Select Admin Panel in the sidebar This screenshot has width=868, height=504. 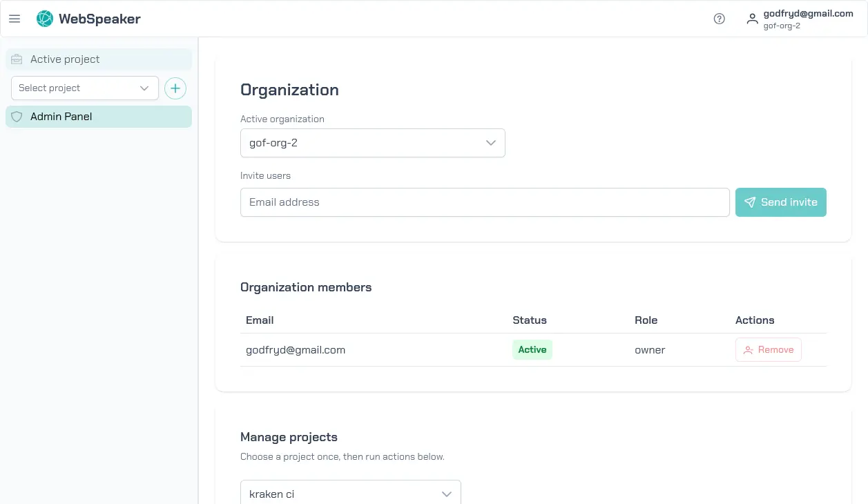point(61,117)
